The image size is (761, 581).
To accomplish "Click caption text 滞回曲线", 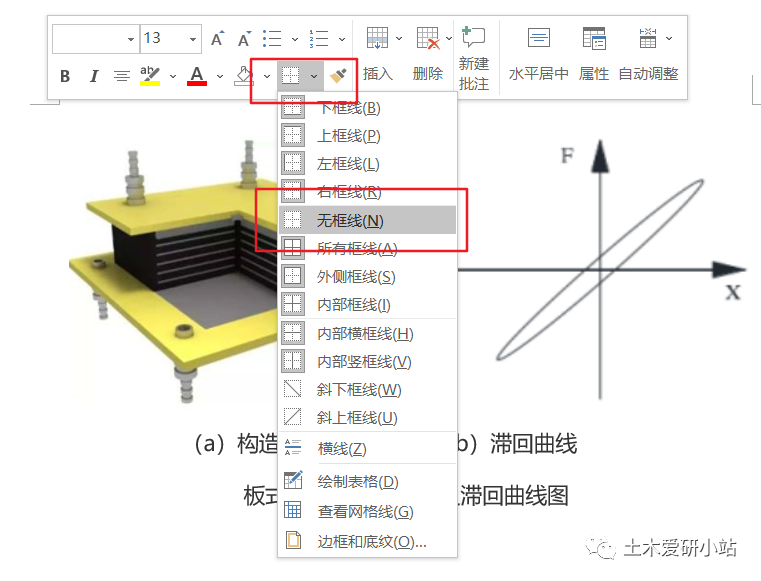I will [x=533, y=444].
